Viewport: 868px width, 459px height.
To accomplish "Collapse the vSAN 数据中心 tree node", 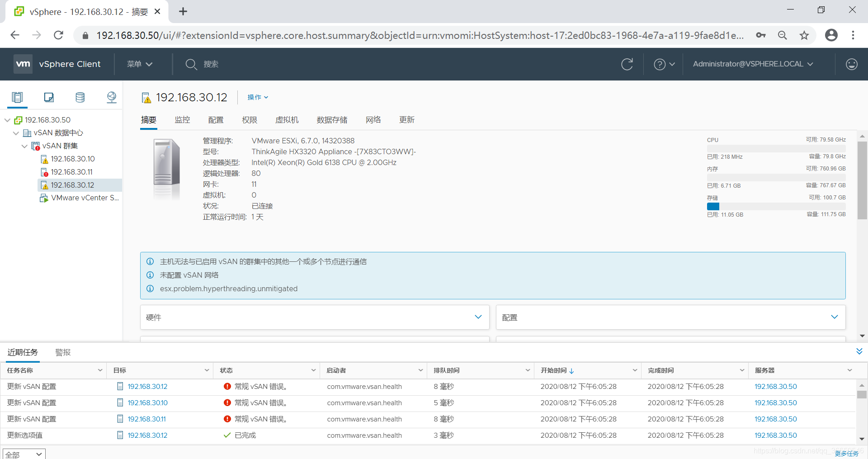I will (16, 133).
